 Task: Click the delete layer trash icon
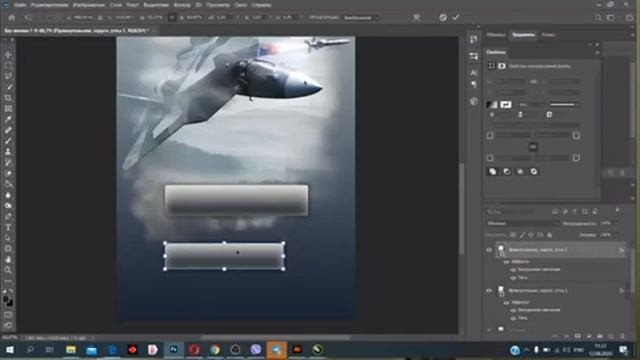tap(622, 336)
